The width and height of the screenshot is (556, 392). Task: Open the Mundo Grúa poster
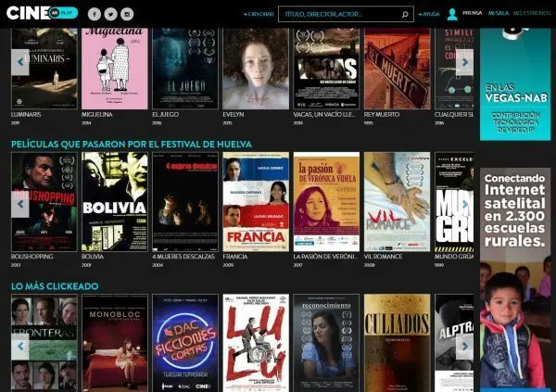point(454,202)
